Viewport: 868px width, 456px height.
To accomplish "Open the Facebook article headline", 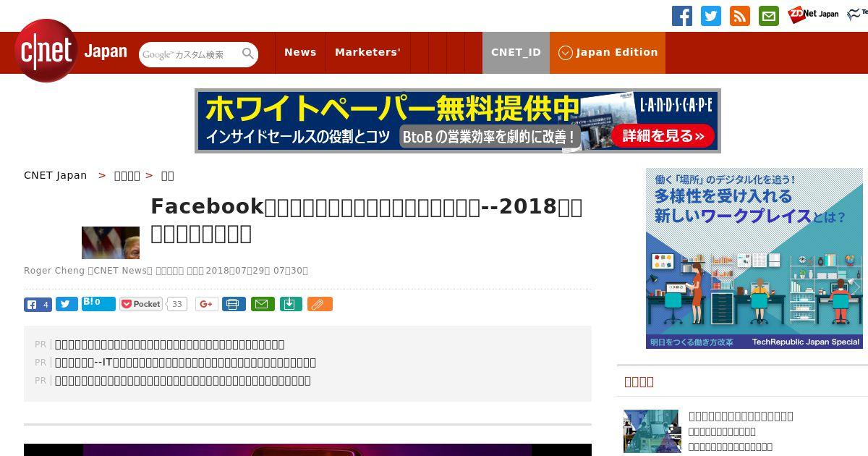I will (x=366, y=219).
